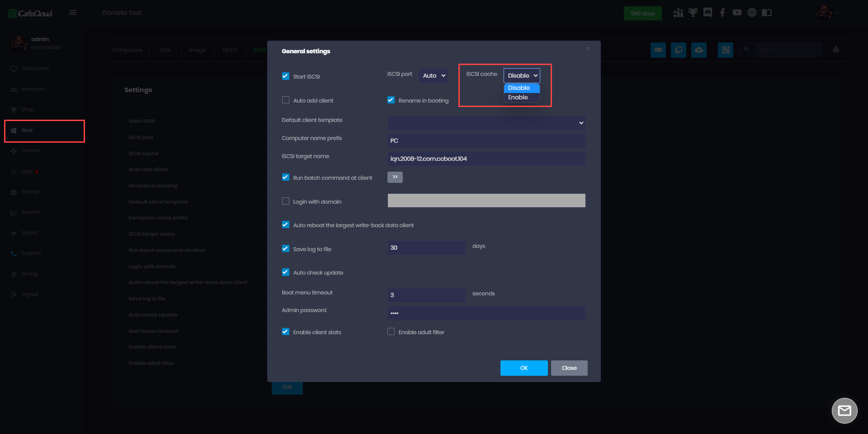Click the Close button in the dialog
Screen dimensions: 868x434
[569, 368]
